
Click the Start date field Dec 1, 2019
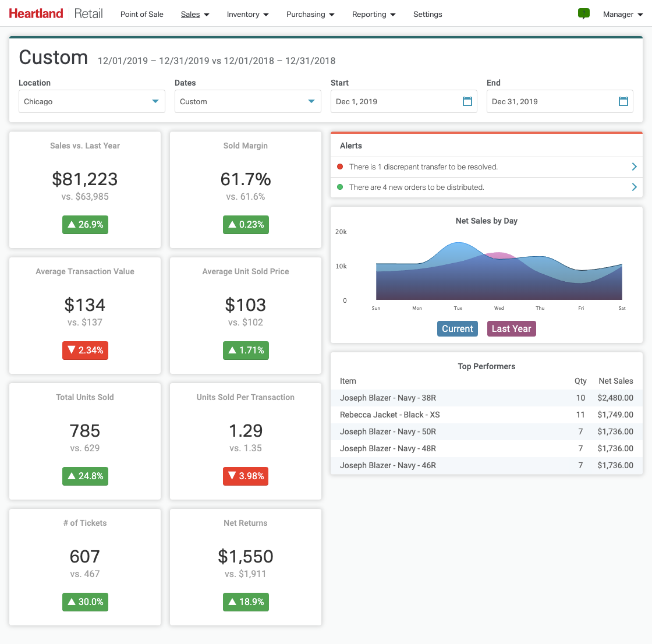click(396, 101)
